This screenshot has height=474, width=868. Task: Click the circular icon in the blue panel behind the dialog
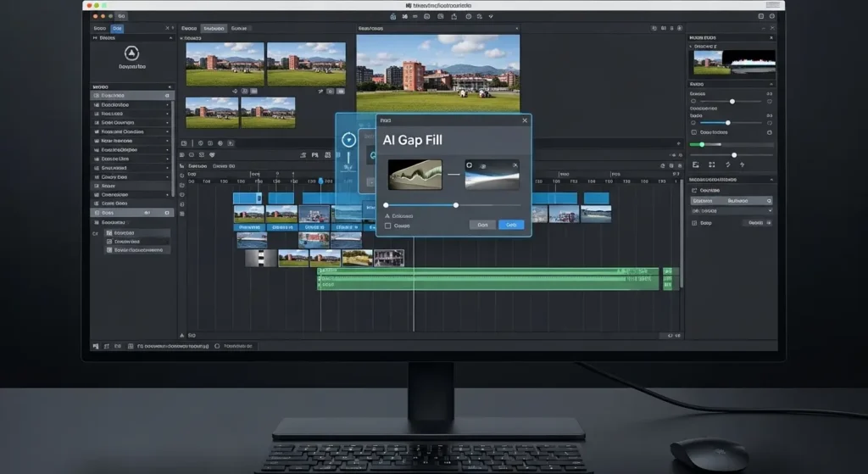347,140
